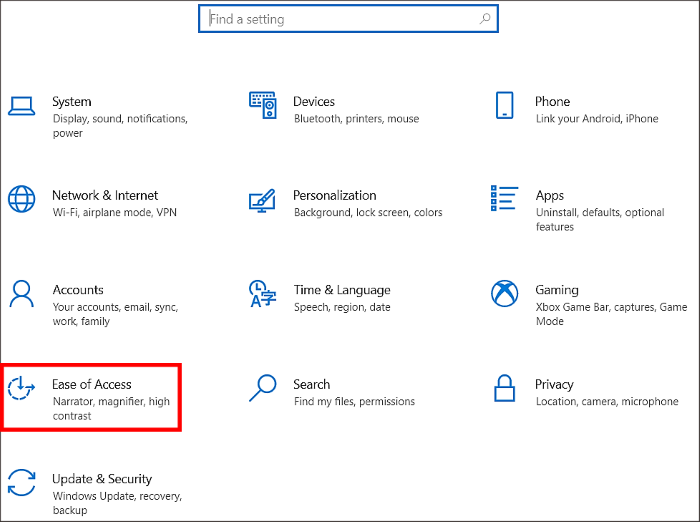
Task: Click the Accounts person icon
Action: [x=22, y=293]
